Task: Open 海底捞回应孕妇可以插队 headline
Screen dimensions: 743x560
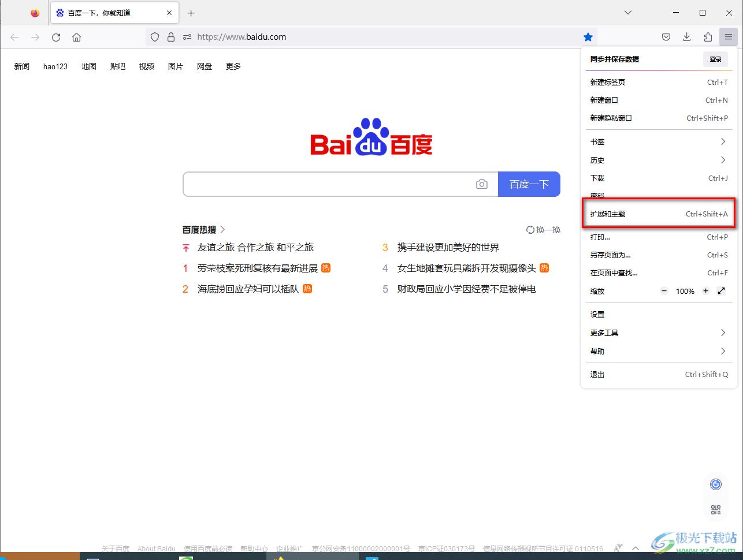Action: tap(248, 289)
